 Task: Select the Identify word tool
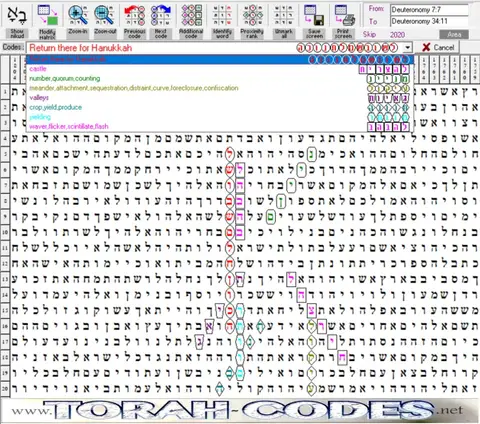click(x=222, y=15)
